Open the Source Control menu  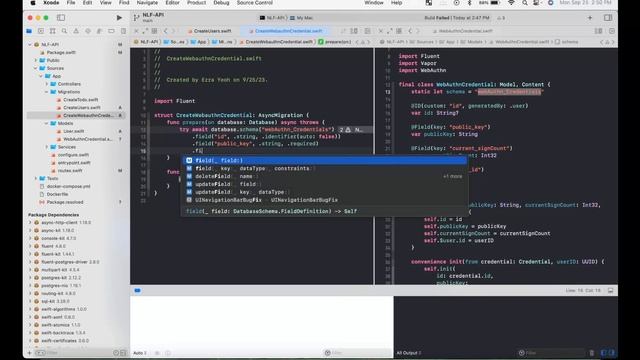pyautogui.click(x=255, y=3)
